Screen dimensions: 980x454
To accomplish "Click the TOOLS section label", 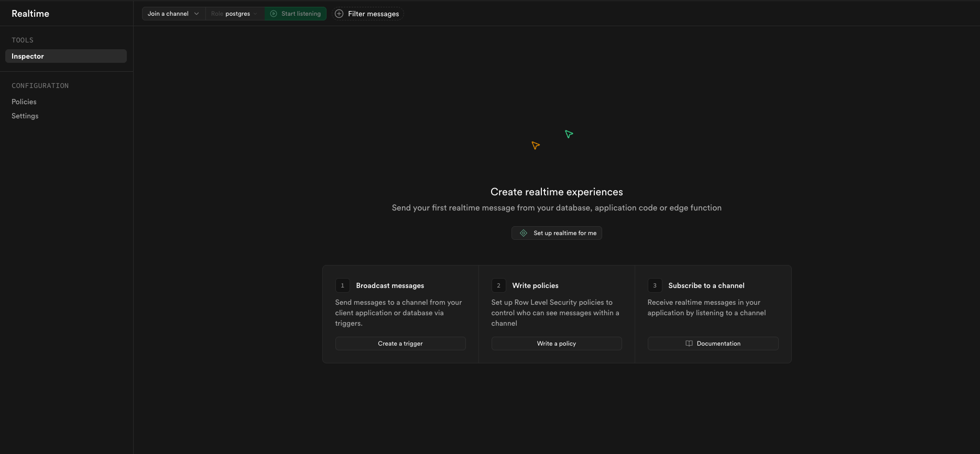I will click(x=23, y=40).
